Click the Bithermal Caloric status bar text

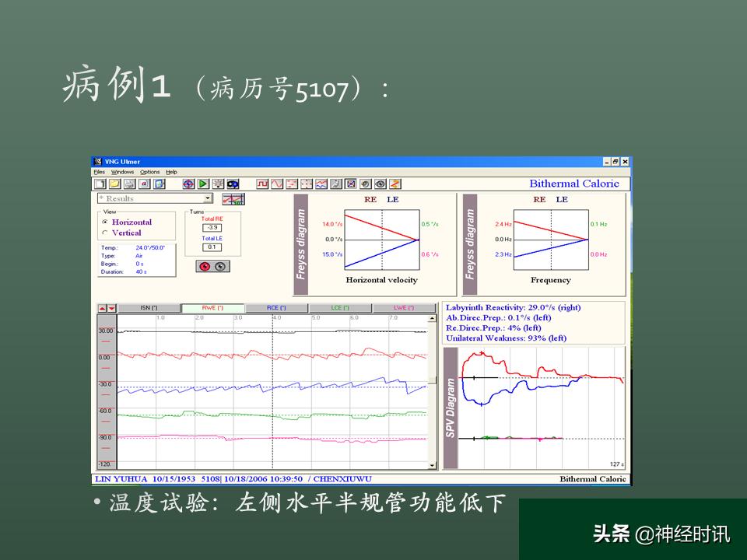point(593,479)
